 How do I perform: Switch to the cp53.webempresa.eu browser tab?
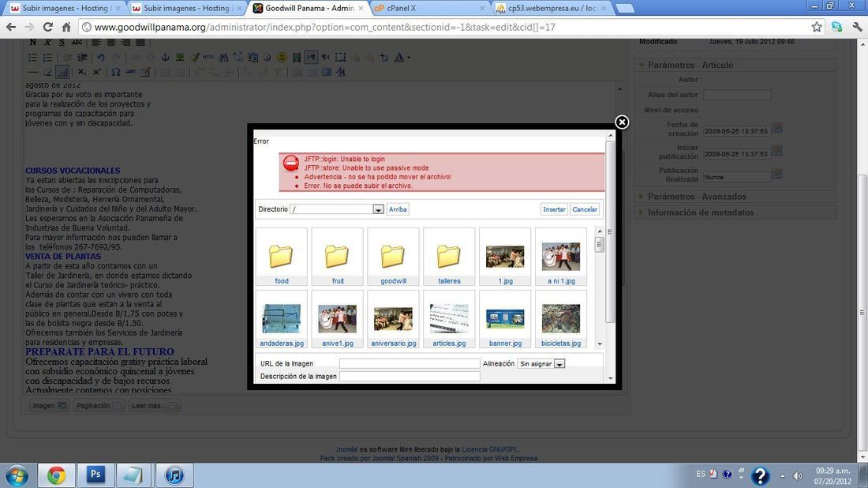pyautogui.click(x=552, y=9)
